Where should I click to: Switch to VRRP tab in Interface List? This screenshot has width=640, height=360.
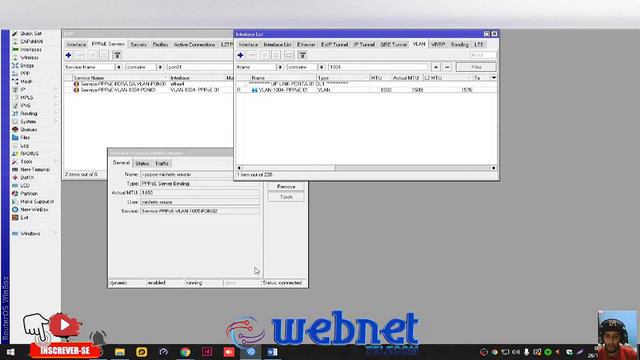[x=438, y=44]
